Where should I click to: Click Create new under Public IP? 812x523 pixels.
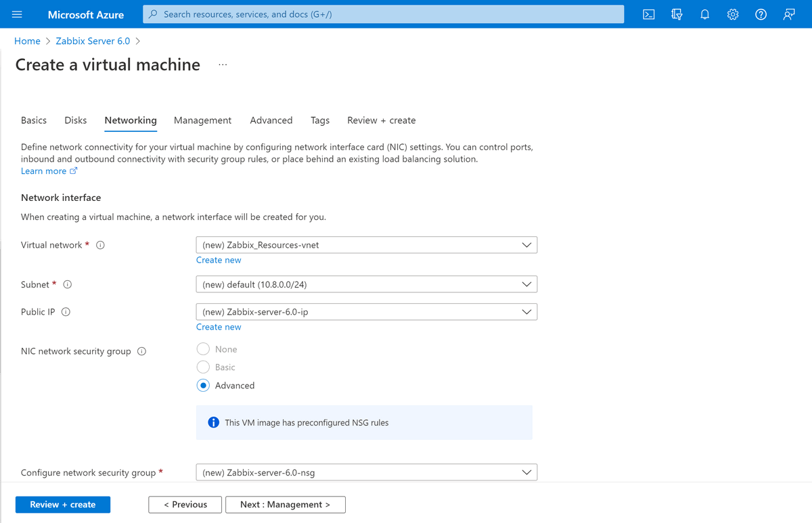219,327
